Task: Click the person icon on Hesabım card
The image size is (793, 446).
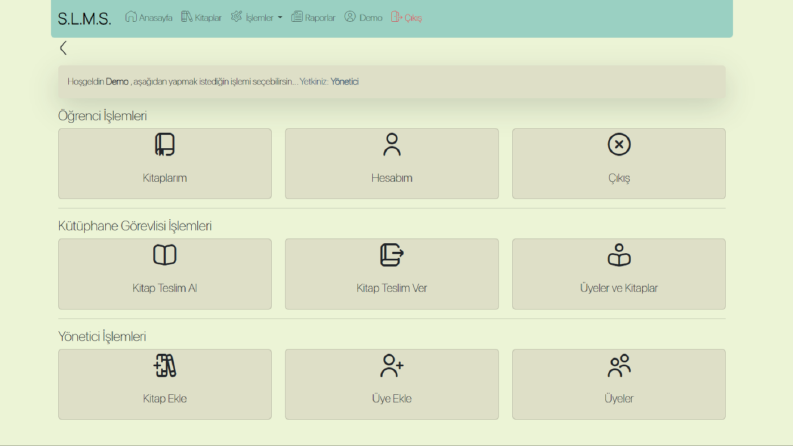Action: pos(392,145)
